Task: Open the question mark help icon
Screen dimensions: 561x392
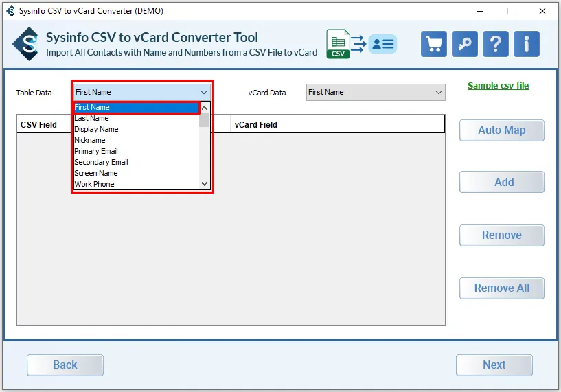Action: pos(496,44)
